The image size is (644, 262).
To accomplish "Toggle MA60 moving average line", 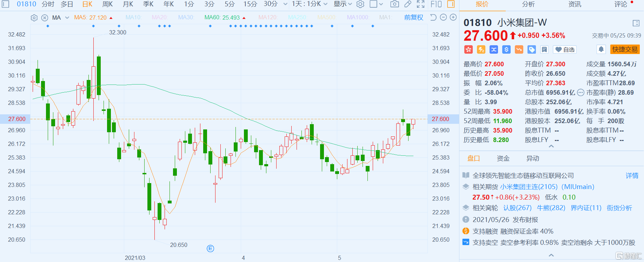I will 222,18.
